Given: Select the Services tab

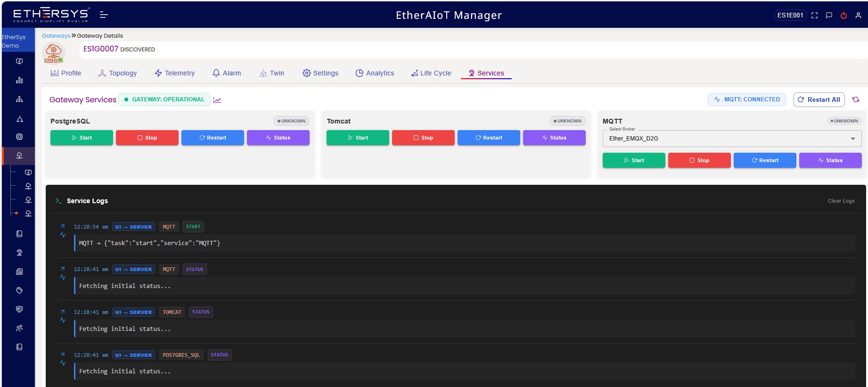Looking at the screenshot, I should click(486, 73).
